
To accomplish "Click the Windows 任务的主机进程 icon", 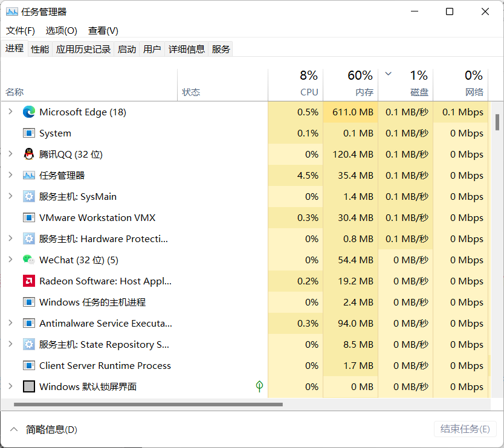I will click(x=29, y=302).
